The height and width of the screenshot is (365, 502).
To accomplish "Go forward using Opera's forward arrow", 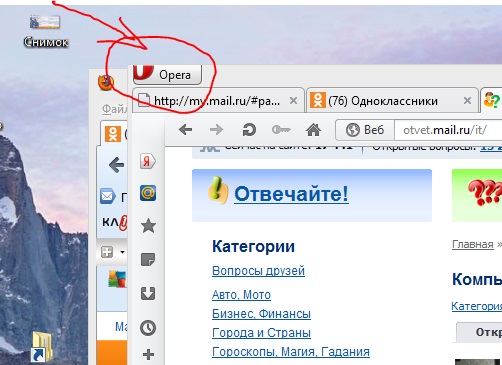I will click(x=216, y=129).
